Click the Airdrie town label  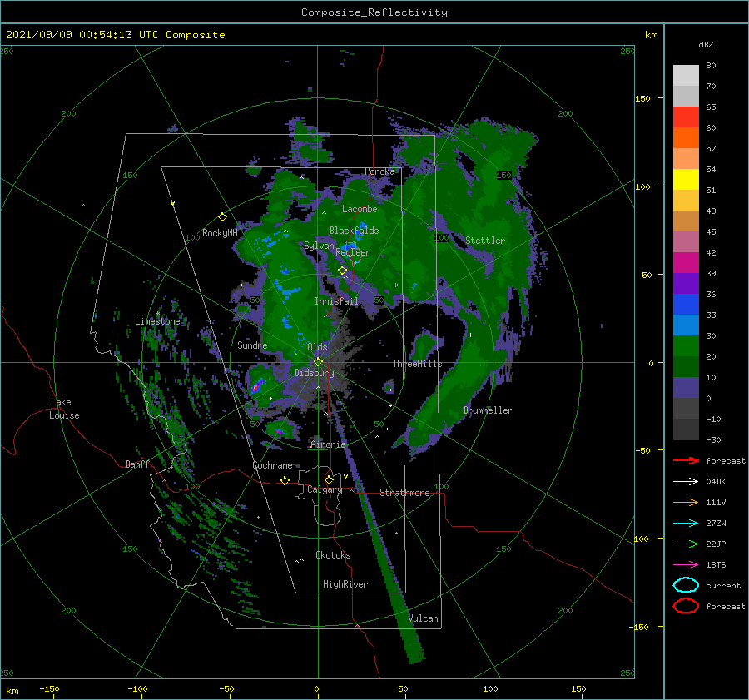328,444
